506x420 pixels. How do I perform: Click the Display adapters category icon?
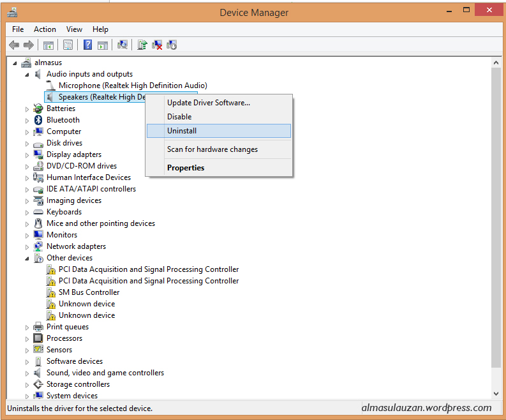pos(38,154)
